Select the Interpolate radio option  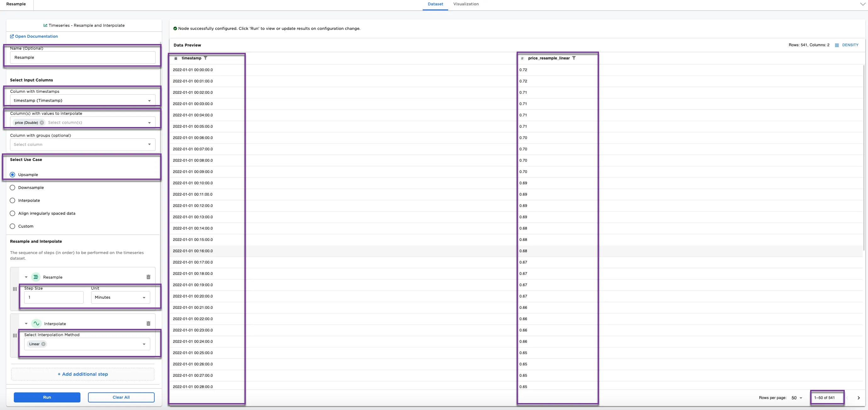pyautogui.click(x=13, y=200)
